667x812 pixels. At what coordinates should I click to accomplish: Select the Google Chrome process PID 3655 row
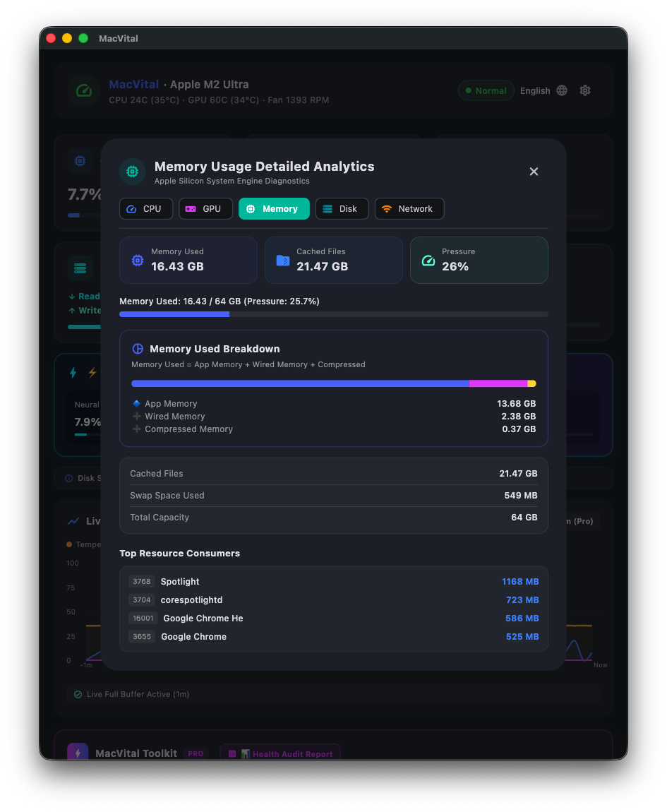point(333,636)
